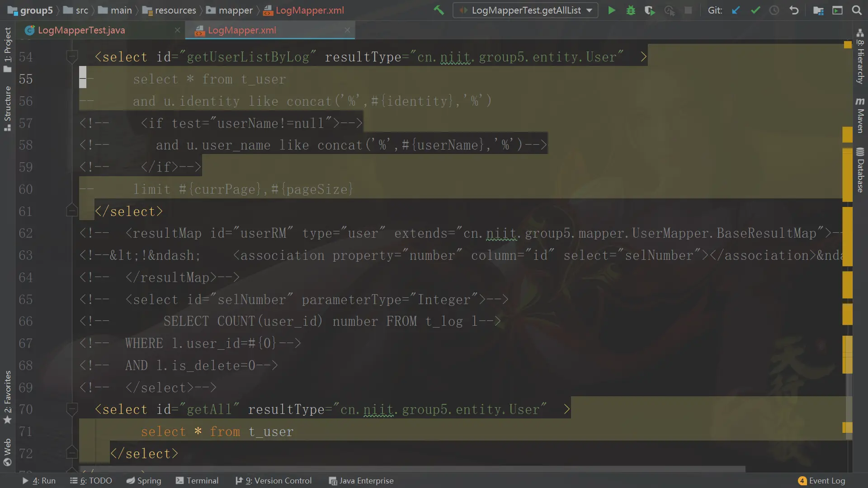
Task: Open Search Everywhere magnifier icon
Action: point(857,10)
